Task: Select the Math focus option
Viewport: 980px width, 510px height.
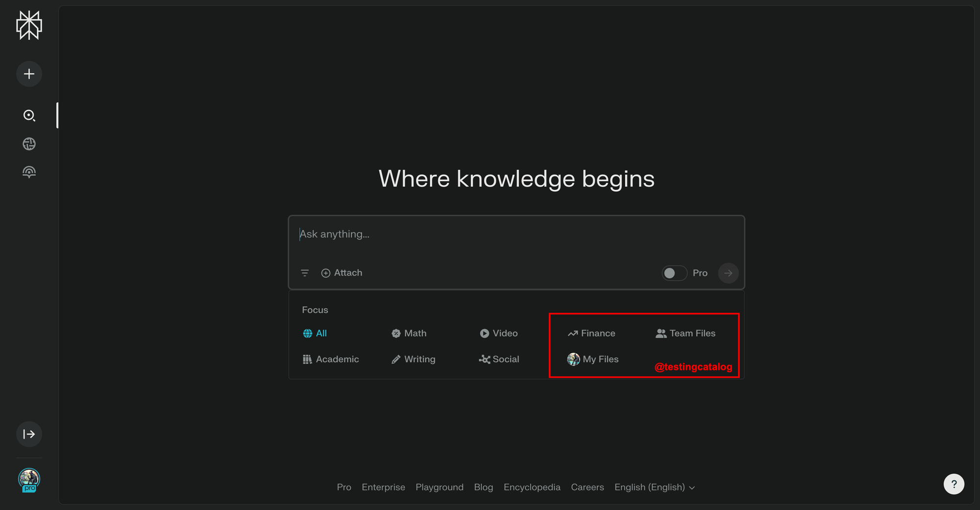Action: tap(409, 333)
